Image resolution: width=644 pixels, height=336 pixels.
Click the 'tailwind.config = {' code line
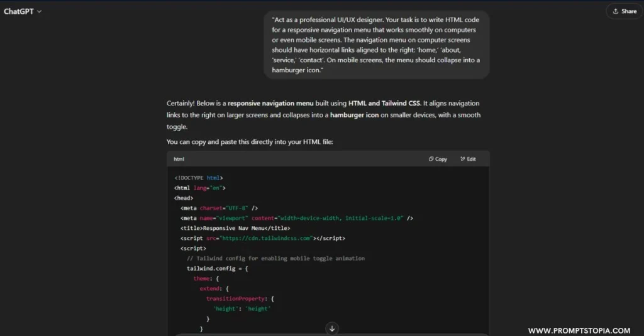pyautogui.click(x=217, y=269)
